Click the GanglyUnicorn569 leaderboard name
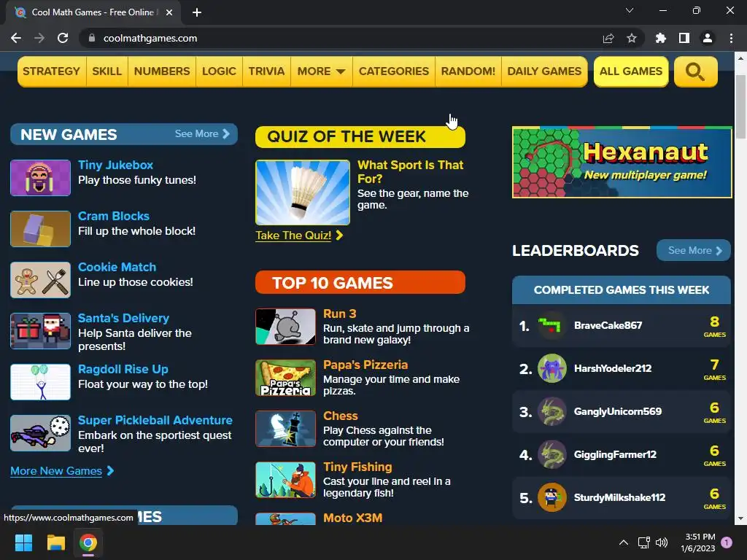 [617, 411]
